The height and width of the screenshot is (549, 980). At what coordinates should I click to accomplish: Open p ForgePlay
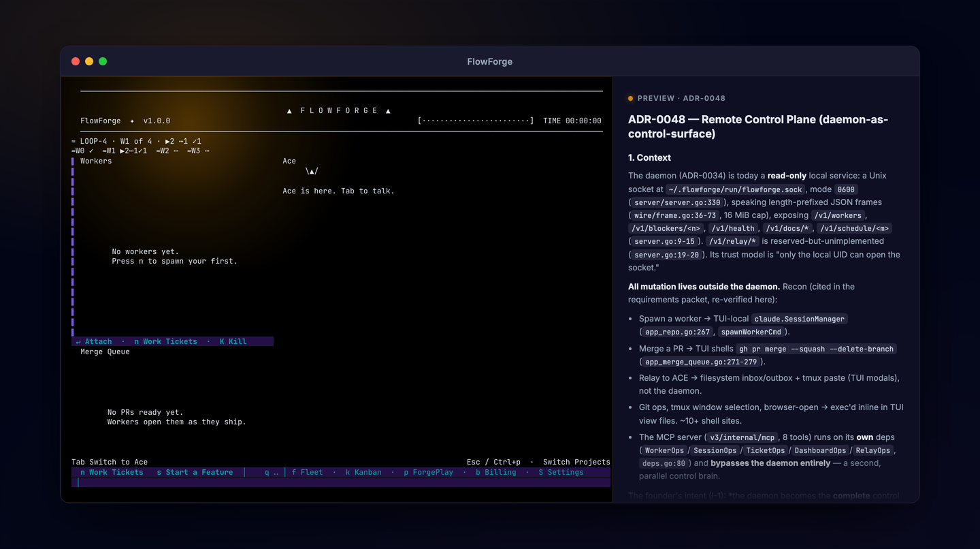428,472
